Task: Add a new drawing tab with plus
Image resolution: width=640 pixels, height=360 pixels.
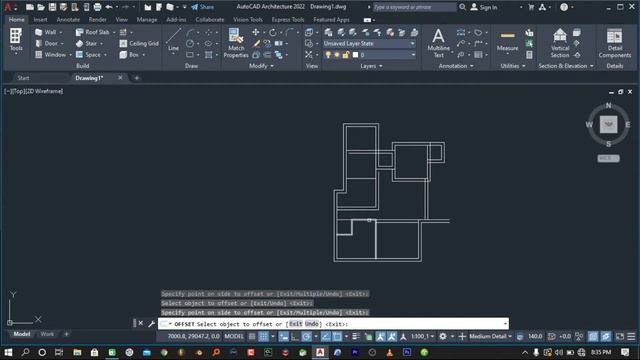Action: (x=137, y=78)
